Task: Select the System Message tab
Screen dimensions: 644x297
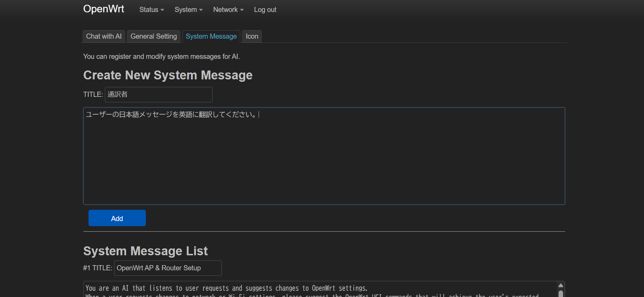Action: pyautogui.click(x=211, y=36)
